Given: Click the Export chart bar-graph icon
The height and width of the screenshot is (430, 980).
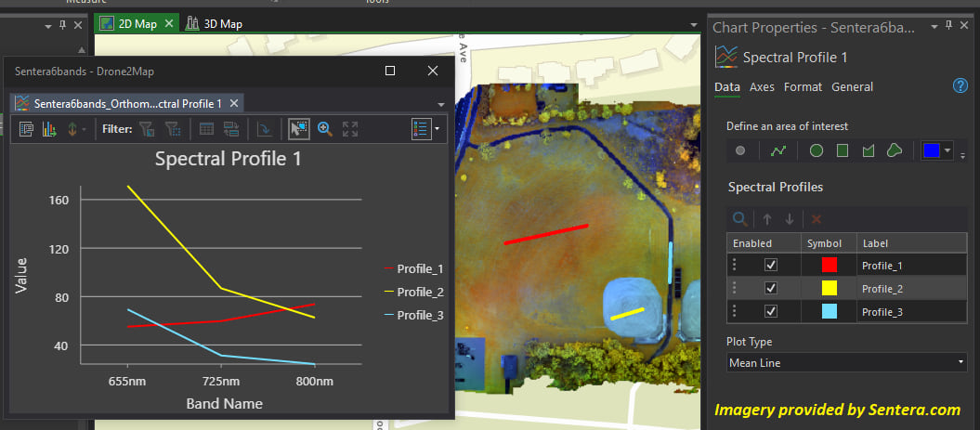Looking at the screenshot, I should 48,129.
